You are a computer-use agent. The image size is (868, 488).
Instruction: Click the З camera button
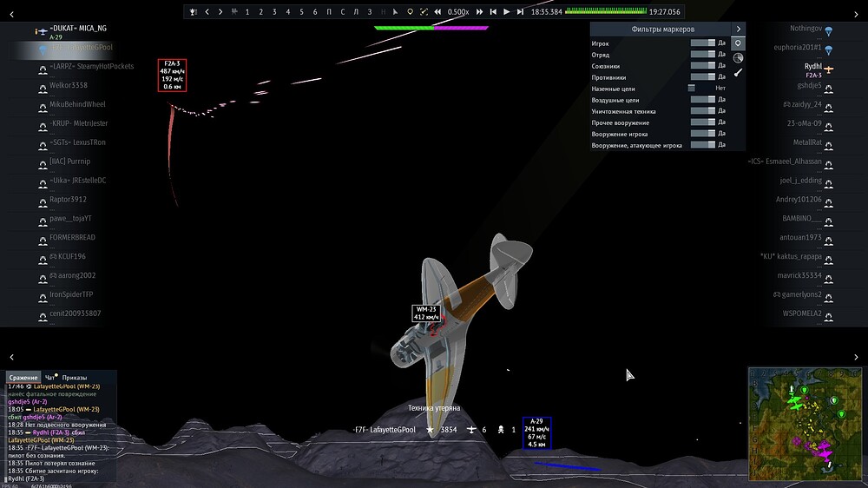click(x=369, y=11)
